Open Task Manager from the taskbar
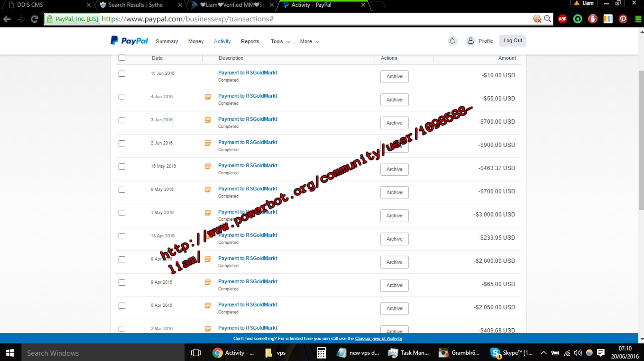Screen dimensions: 644x361 pyautogui.click(x=409, y=353)
